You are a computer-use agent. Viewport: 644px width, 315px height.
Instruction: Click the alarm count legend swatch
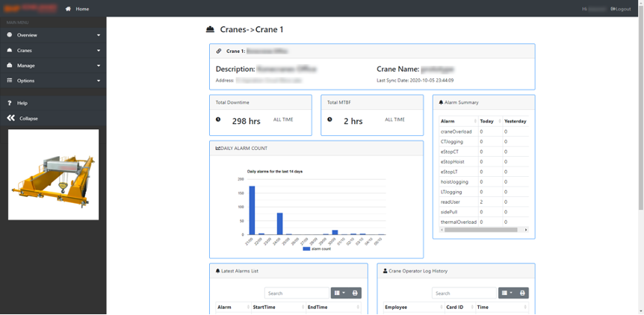pos(306,249)
